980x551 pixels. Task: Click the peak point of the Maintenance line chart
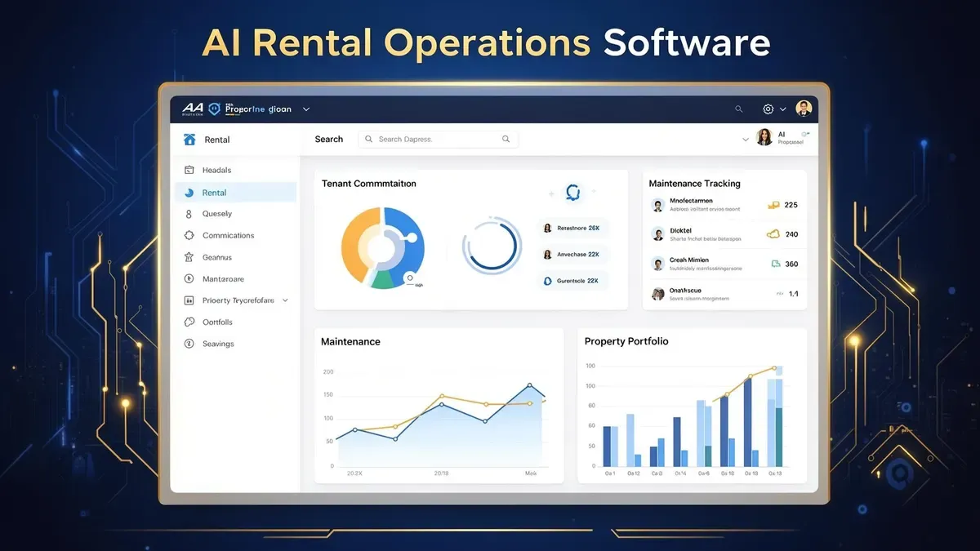(529, 385)
